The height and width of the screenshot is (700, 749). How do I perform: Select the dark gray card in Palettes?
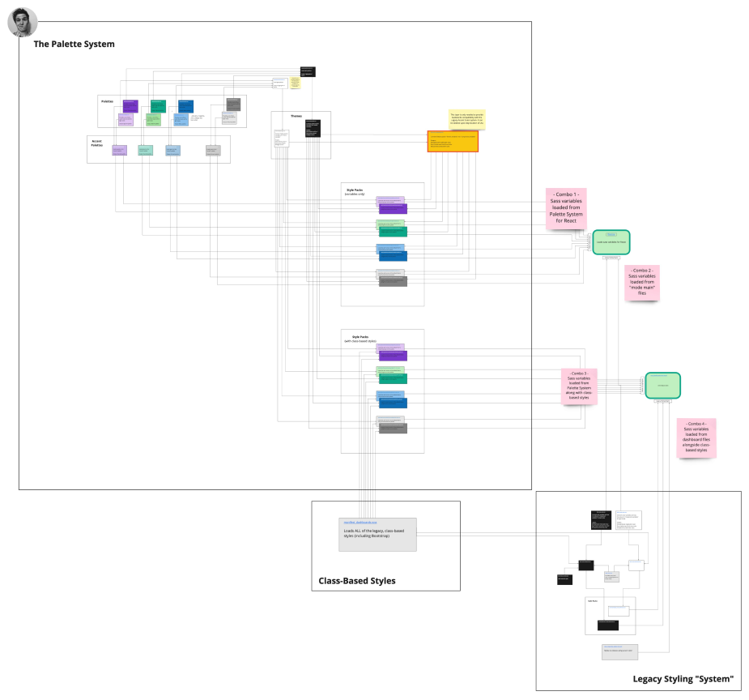click(x=233, y=104)
